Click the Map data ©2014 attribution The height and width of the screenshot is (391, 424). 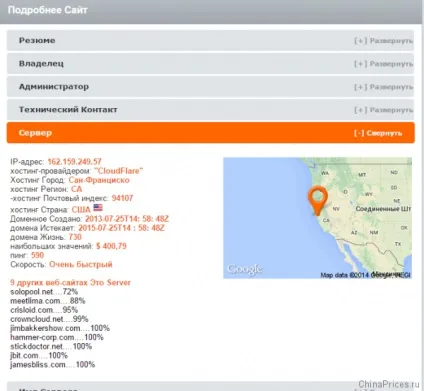[365, 275]
